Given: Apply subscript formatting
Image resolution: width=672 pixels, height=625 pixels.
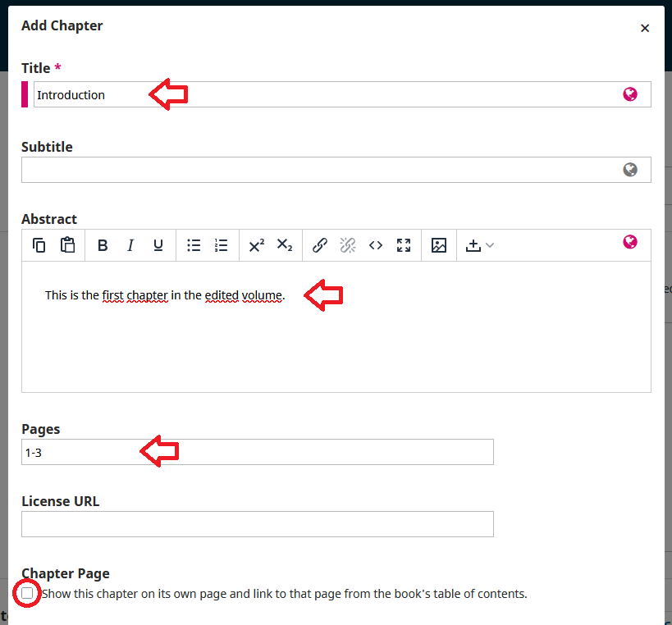Looking at the screenshot, I should [x=284, y=244].
